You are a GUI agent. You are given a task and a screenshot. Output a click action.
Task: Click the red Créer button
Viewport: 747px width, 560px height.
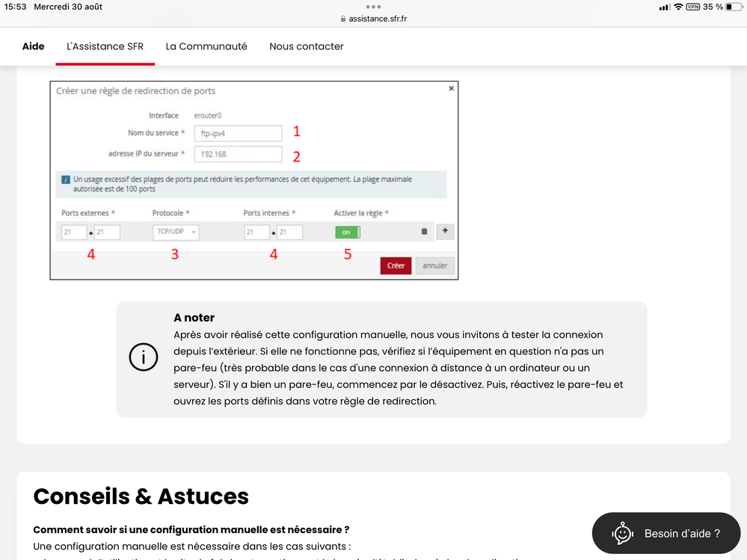tap(396, 265)
